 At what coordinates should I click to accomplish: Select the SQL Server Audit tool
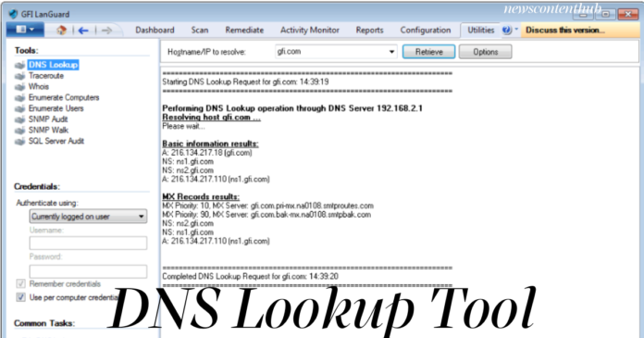point(56,141)
